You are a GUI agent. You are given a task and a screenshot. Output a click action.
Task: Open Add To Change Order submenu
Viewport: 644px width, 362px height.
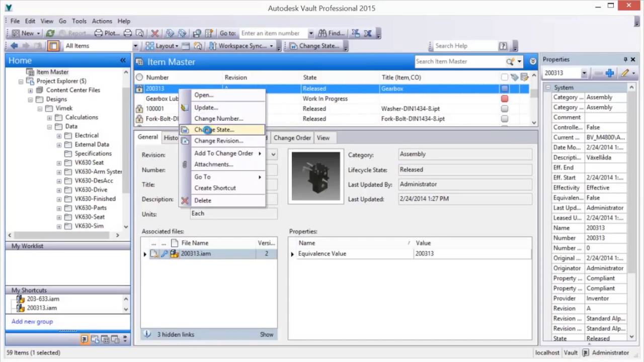click(x=222, y=153)
